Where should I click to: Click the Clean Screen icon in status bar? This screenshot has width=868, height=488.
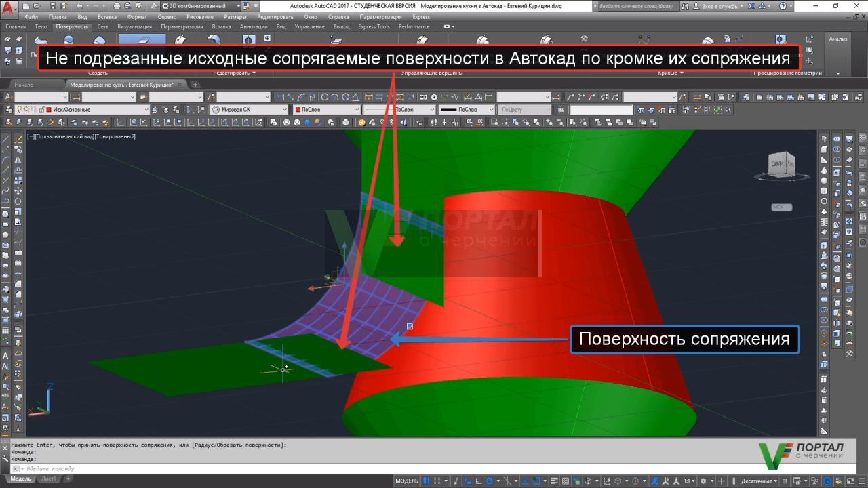(x=851, y=481)
